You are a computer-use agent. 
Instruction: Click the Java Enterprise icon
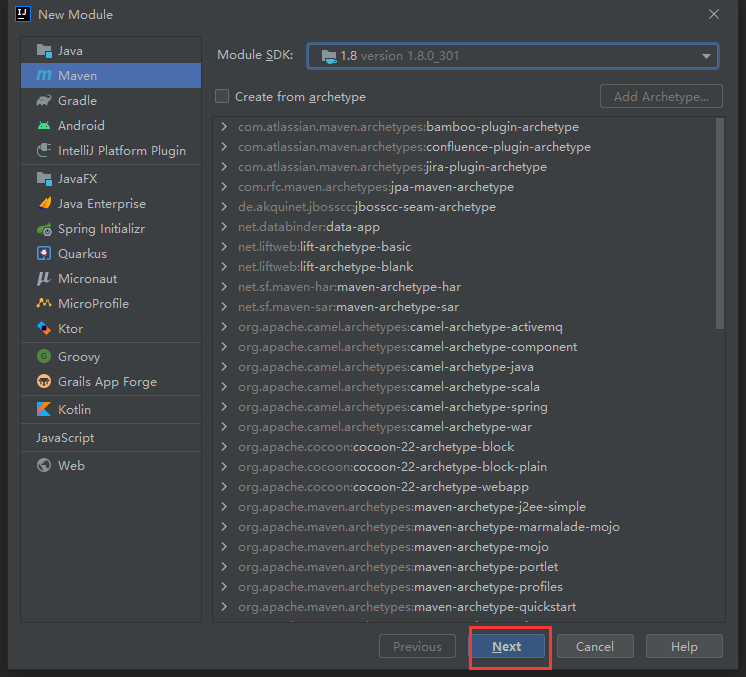coord(44,204)
